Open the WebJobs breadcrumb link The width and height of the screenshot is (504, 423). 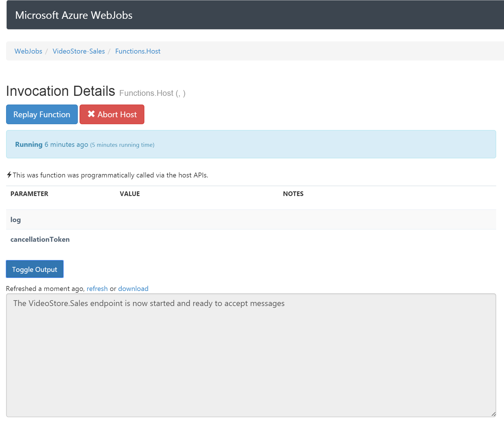click(28, 51)
